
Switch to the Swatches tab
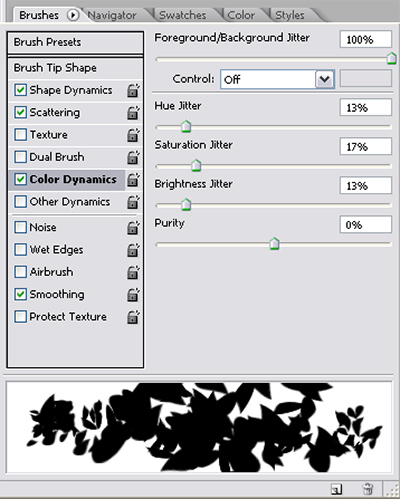[x=182, y=15]
